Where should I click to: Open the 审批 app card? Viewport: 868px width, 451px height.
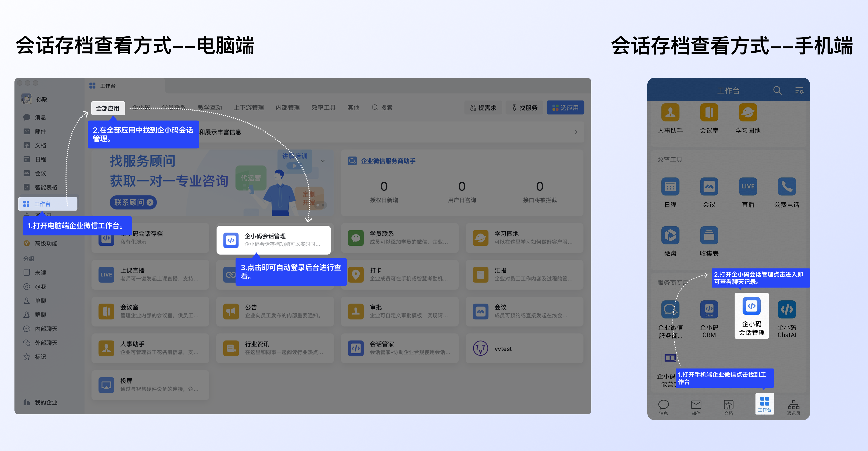[x=399, y=311]
